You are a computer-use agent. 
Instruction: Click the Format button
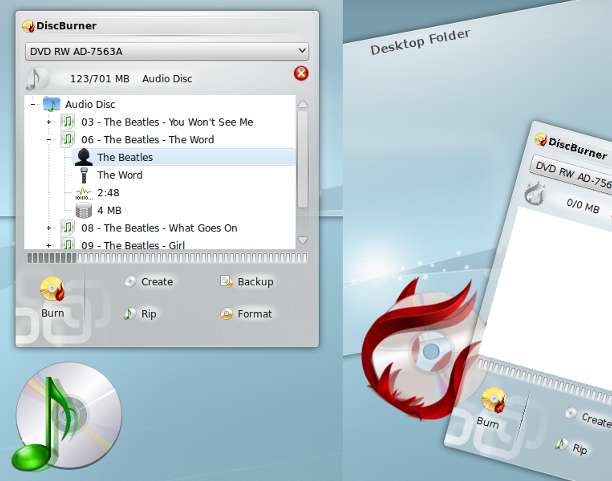click(x=246, y=314)
